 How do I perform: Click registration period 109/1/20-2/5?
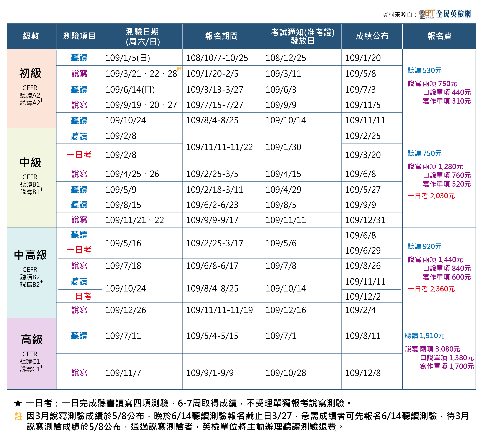(x=212, y=74)
